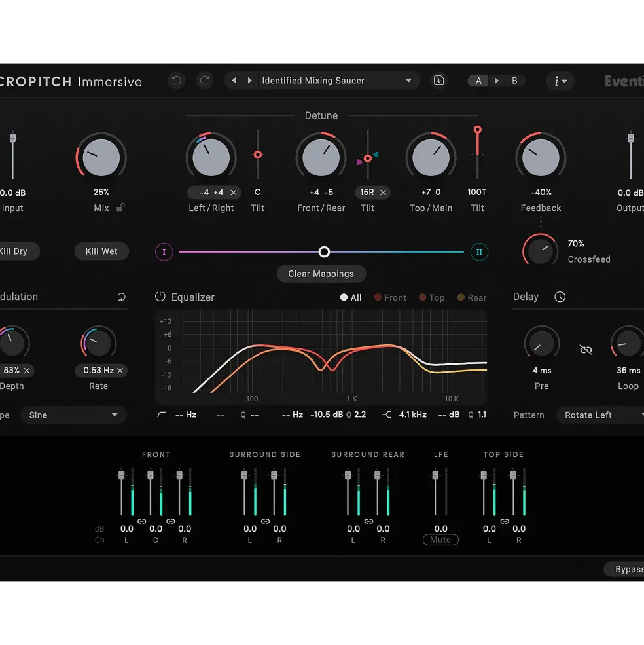
Task: Mute the LFE channel
Action: 440,540
